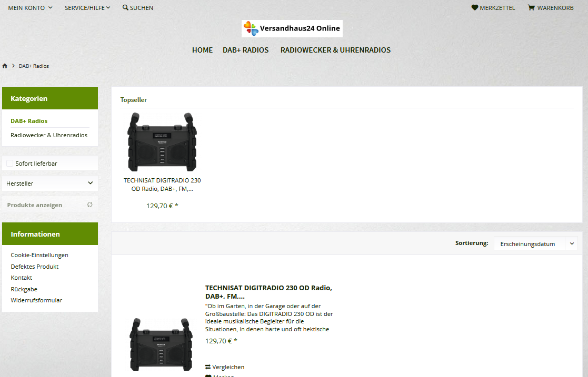Click the Vergleichen link

pyautogui.click(x=225, y=367)
